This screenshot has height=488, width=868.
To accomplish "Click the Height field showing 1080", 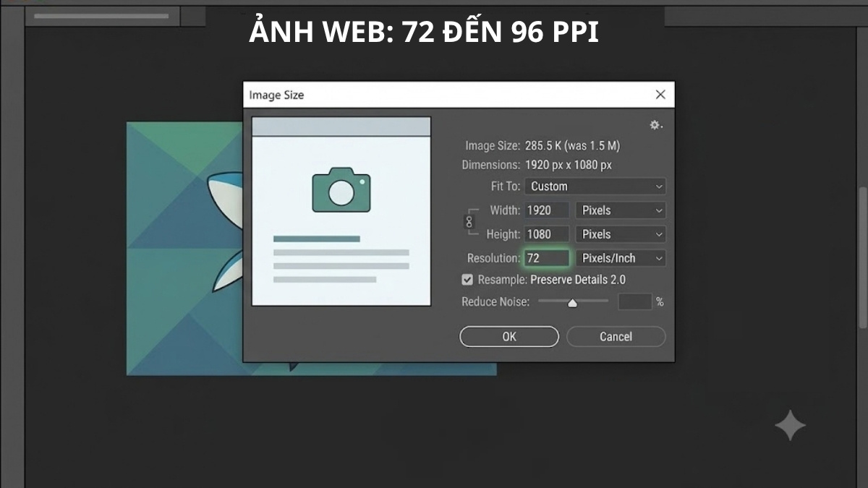I will point(547,234).
